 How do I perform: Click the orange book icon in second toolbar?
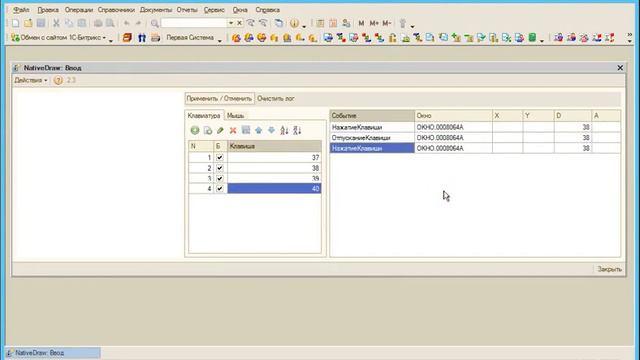point(127,38)
